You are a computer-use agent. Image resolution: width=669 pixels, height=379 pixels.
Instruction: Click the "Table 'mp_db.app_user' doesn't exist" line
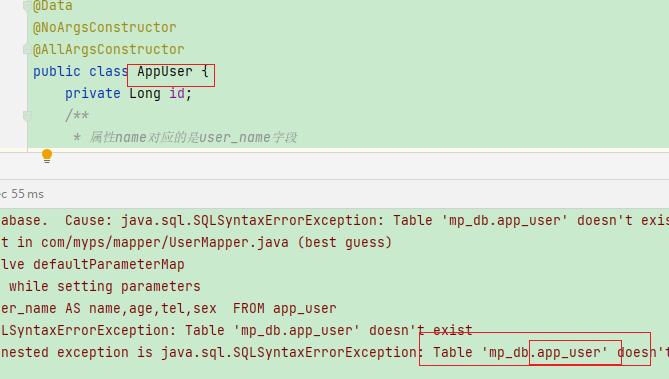click(236, 330)
